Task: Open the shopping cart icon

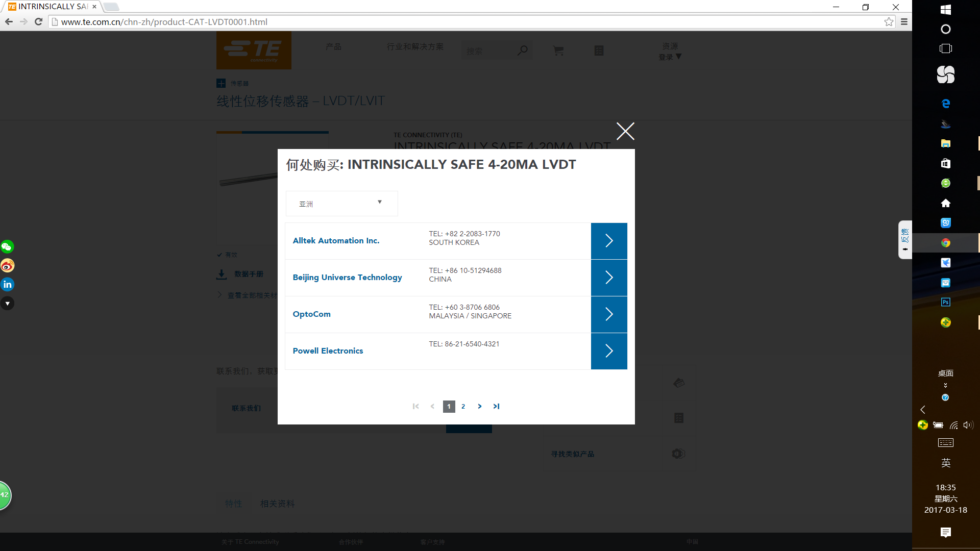Action: (x=558, y=51)
